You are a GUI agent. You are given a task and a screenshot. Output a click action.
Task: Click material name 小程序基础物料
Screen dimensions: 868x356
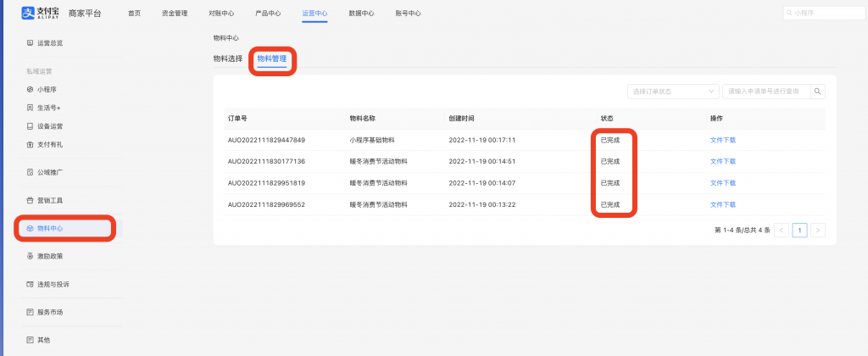(372, 140)
